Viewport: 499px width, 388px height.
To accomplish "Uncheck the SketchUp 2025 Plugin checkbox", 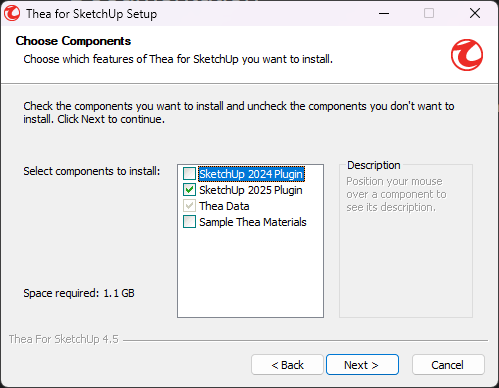I will [x=189, y=190].
